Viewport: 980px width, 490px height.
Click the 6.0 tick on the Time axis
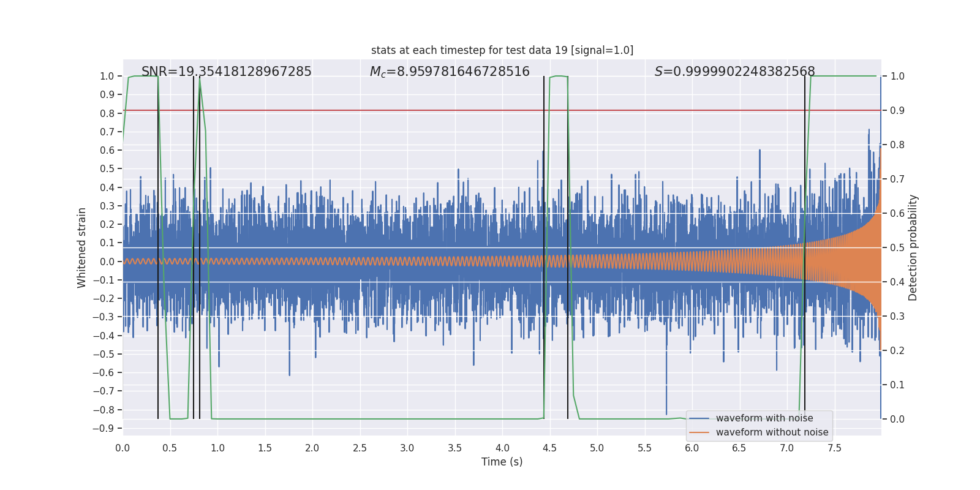pyautogui.click(x=692, y=448)
